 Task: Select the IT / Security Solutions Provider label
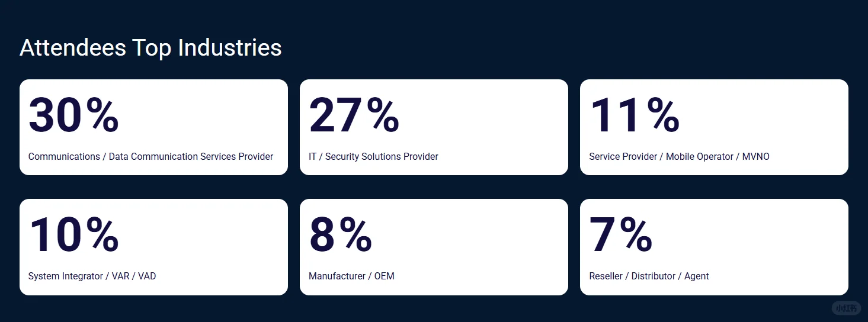click(x=373, y=157)
